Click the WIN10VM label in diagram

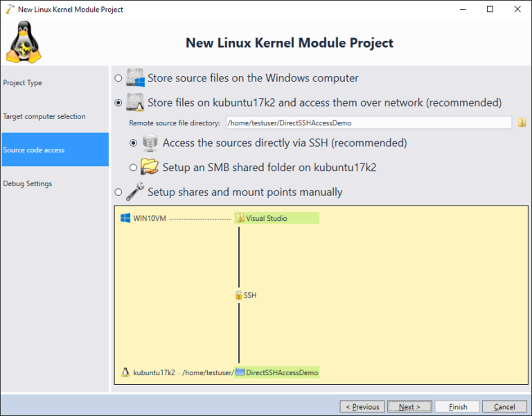pyautogui.click(x=150, y=218)
